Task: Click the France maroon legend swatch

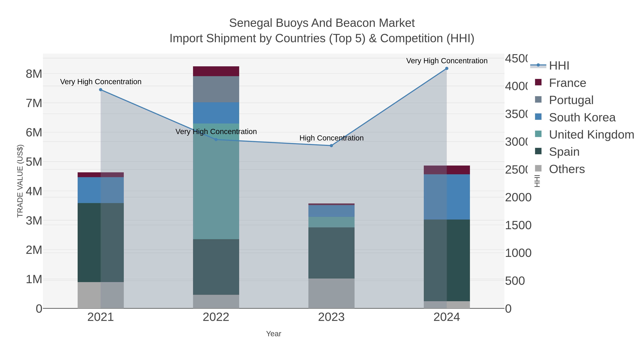Action: tap(538, 82)
